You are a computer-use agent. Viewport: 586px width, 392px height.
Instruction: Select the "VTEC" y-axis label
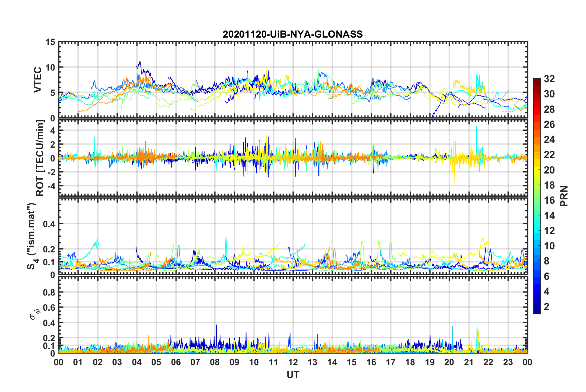click(x=38, y=80)
